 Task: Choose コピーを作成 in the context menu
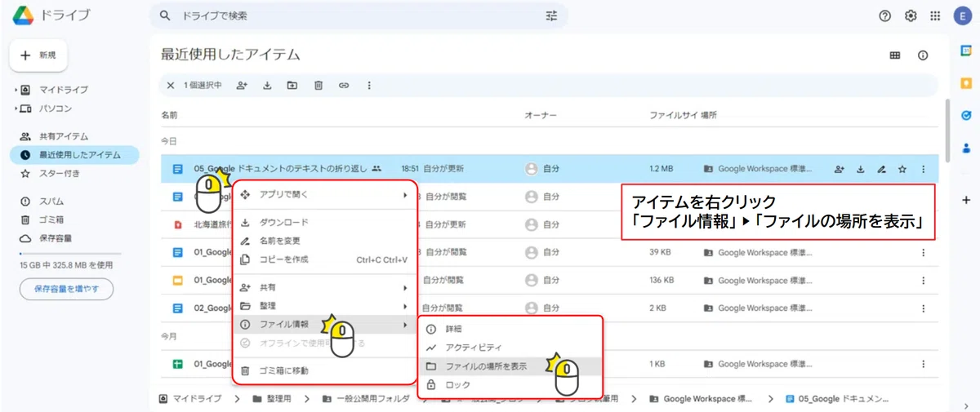click(325, 259)
